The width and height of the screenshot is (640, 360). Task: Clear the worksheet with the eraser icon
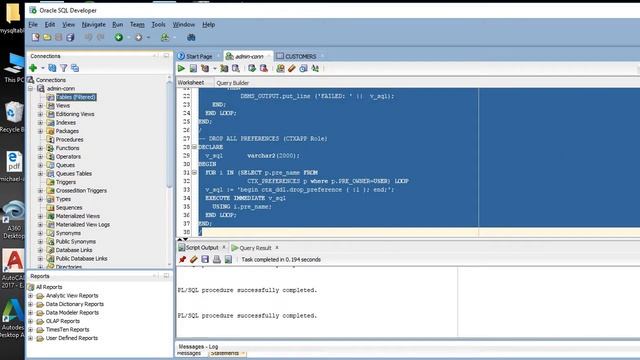pos(291,68)
